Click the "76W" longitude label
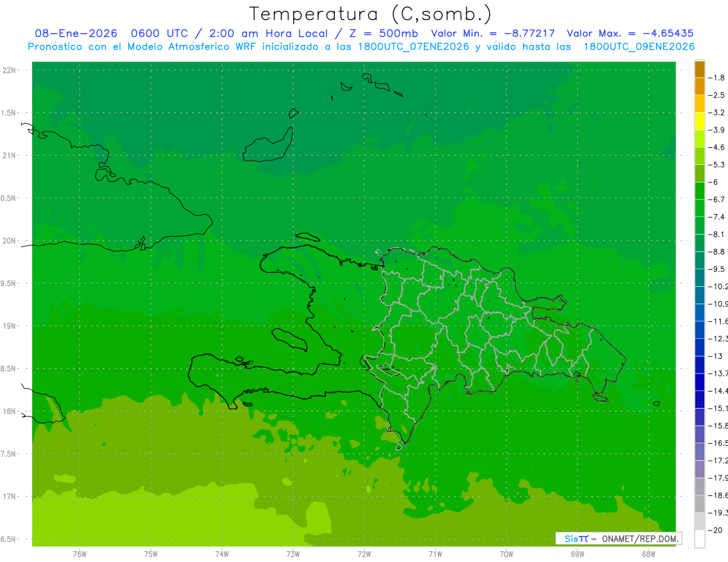The height and width of the screenshot is (562, 728). (x=79, y=554)
